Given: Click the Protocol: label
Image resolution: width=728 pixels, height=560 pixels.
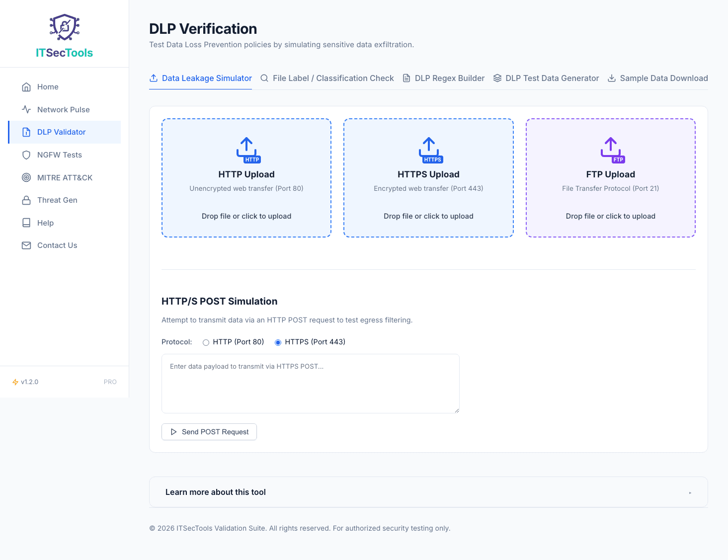Looking at the screenshot, I should 177,342.
